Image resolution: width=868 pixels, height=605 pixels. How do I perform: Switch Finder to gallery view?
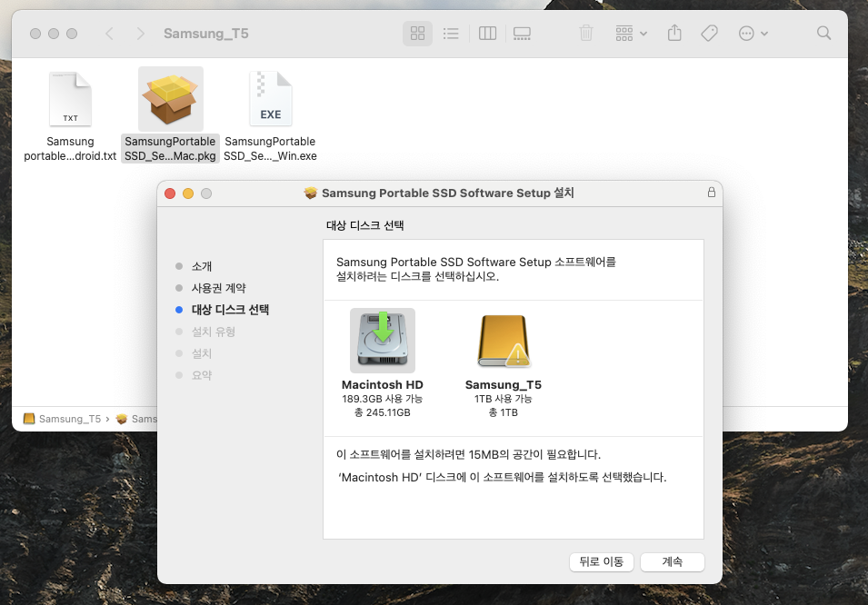tap(522, 34)
